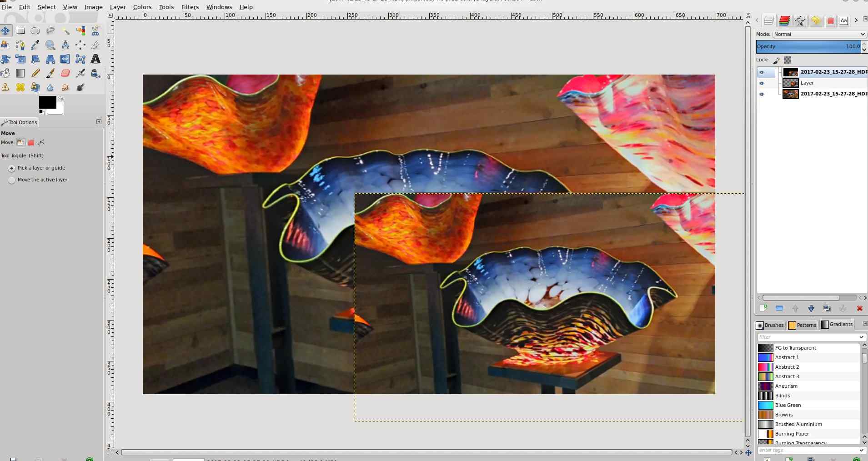Select the Smudge tool
868x461 pixels.
tap(65, 87)
